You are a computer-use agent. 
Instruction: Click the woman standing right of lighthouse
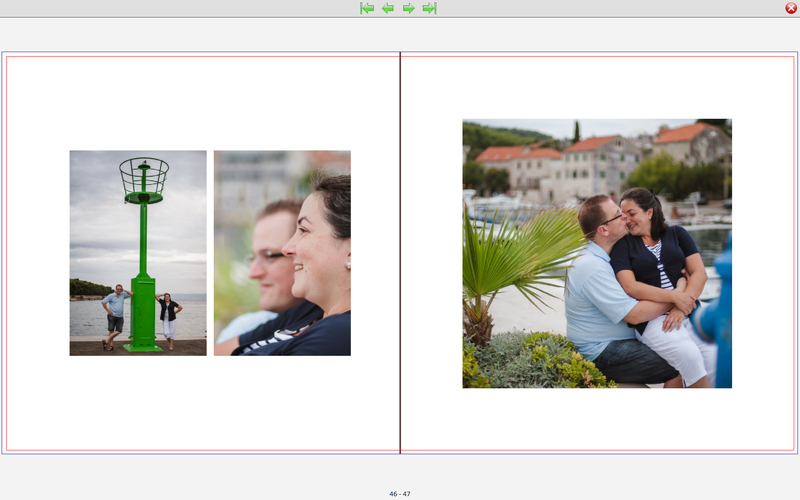[x=169, y=318]
